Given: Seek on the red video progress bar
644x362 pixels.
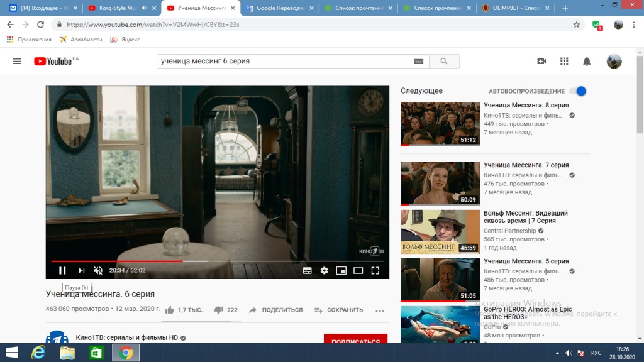Looking at the screenshot, I should (116, 261).
